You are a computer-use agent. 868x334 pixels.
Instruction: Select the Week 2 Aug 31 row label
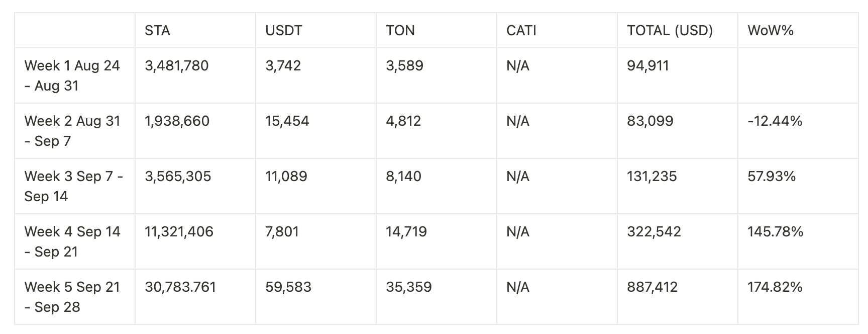pyautogui.click(x=72, y=131)
